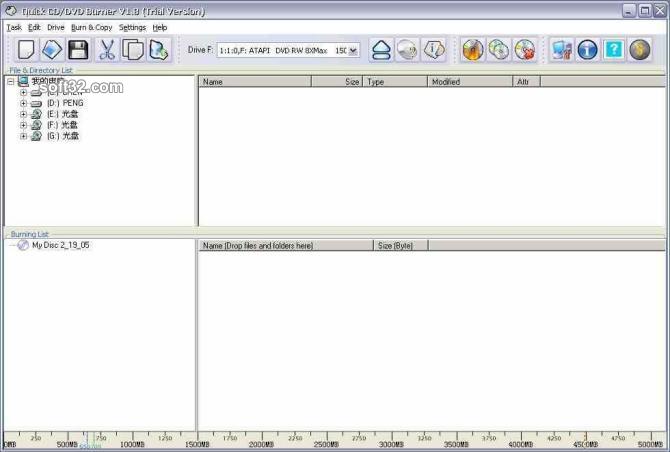Select the (G:) drive label in tree
Viewport: 670px width, 452px height.
click(x=63, y=136)
